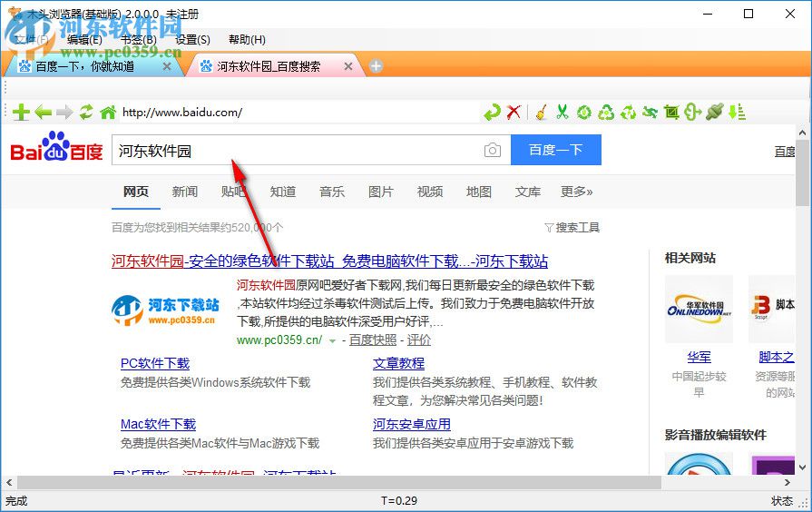Open a new tab with the plus button
Viewport: 812px width, 512px height.
[x=376, y=66]
